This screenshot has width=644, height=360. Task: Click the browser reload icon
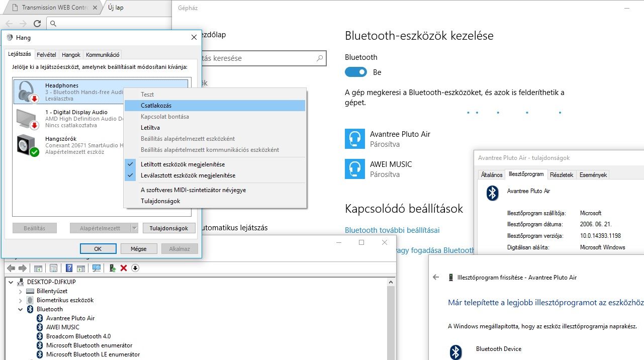(x=37, y=23)
